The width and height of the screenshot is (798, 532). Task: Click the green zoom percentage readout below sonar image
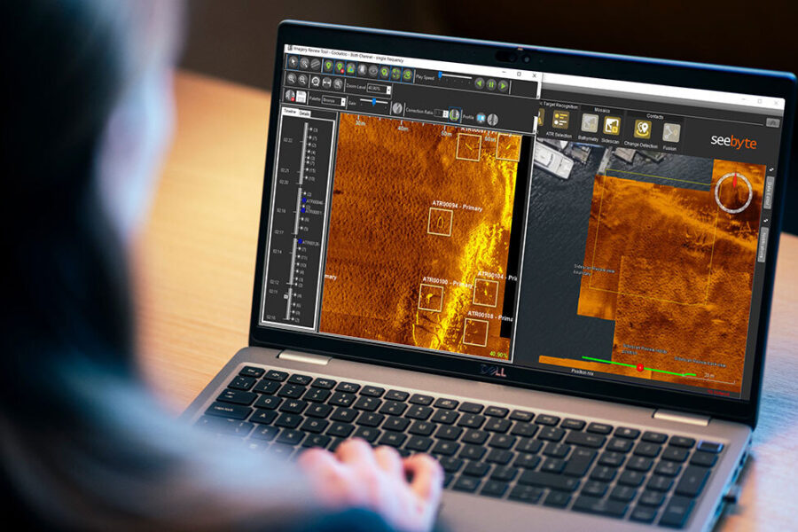coord(498,354)
